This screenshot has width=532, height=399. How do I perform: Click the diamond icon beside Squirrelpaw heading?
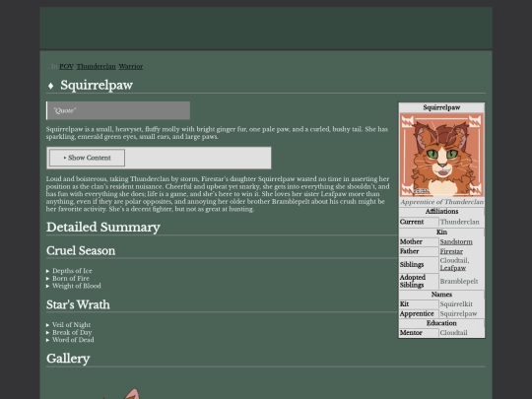pyautogui.click(x=50, y=86)
